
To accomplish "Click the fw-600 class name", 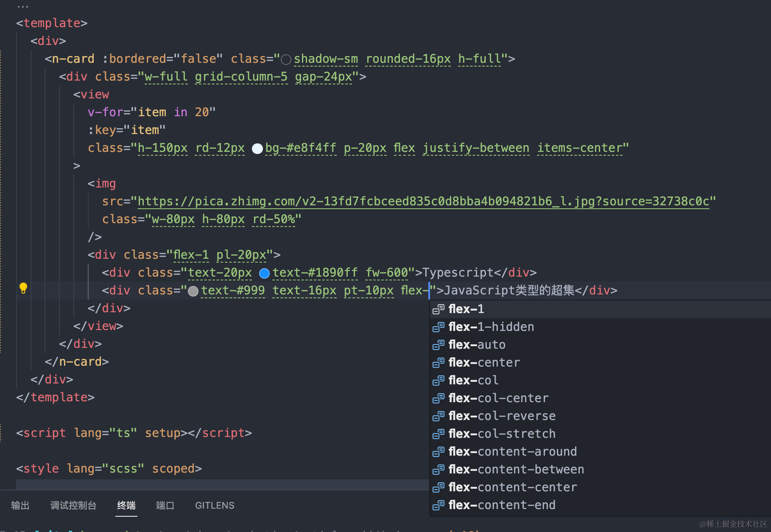I will tap(387, 272).
